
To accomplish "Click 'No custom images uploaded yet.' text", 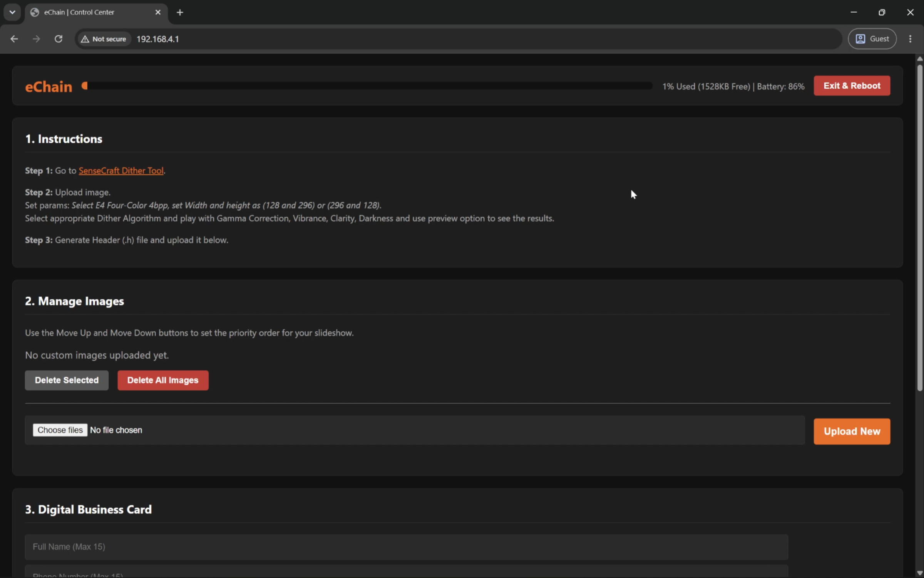I will tap(97, 355).
